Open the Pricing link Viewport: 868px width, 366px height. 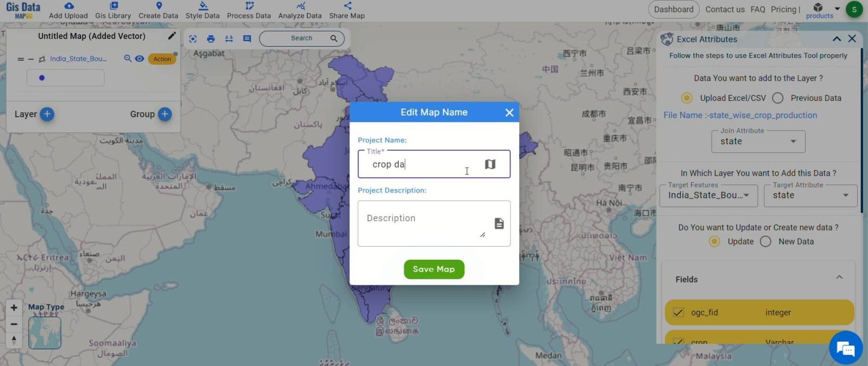pyautogui.click(x=784, y=9)
